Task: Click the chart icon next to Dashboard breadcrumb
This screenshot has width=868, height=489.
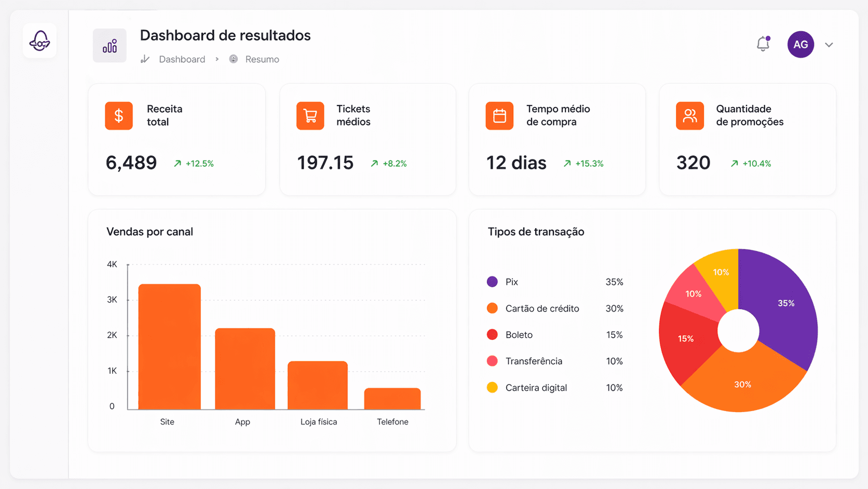Action: (145, 59)
